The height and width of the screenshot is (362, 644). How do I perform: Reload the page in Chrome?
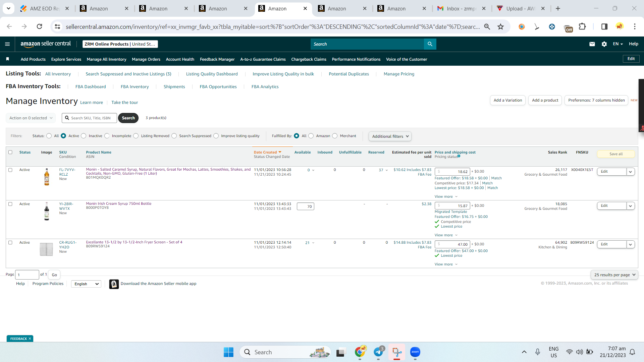39,26
